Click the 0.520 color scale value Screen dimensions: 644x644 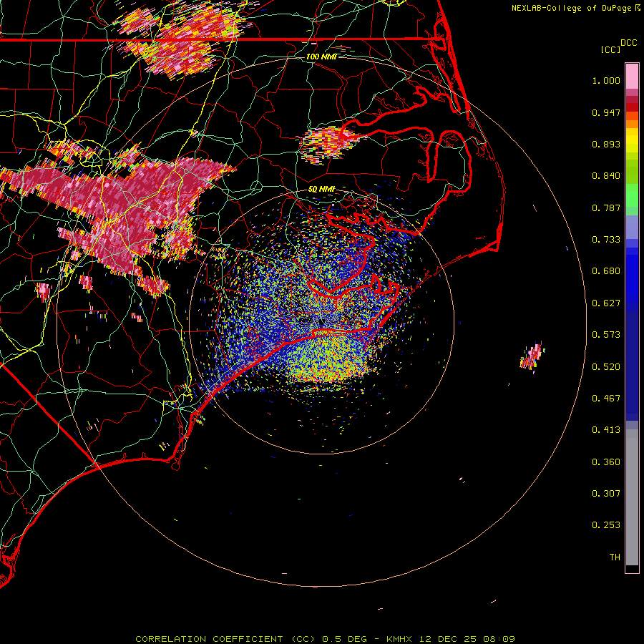[606, 367]
